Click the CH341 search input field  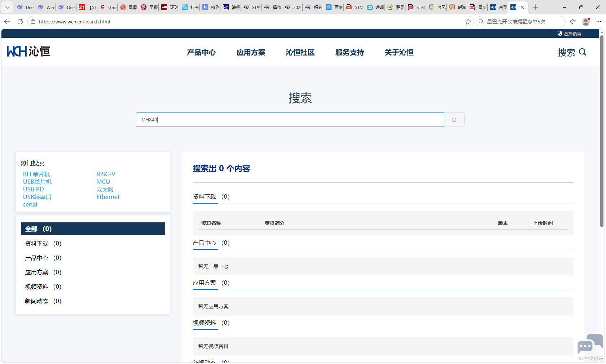point(290,120)
